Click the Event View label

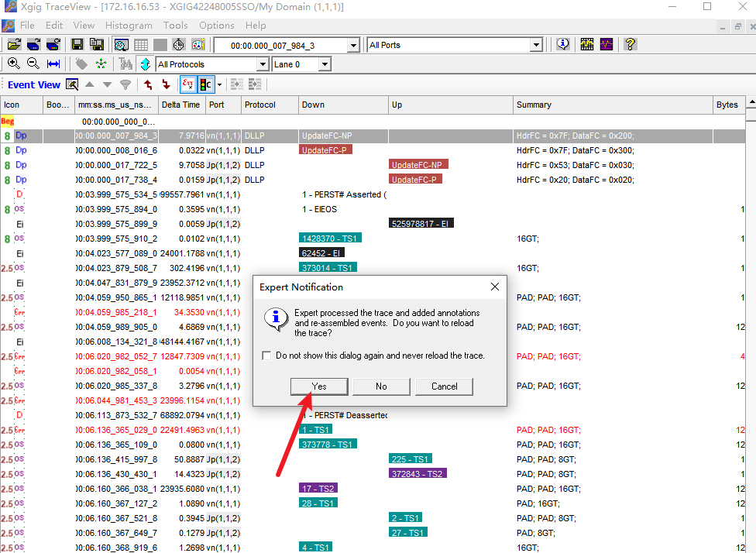(34, 85)
